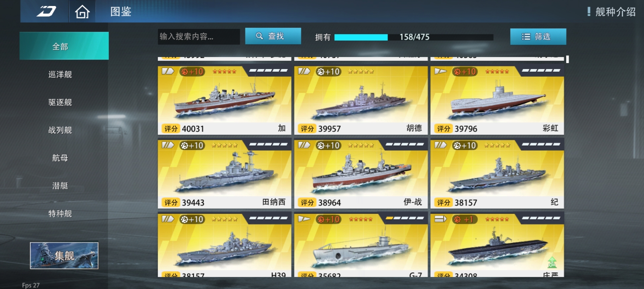The width and height of the screenshot is (644, 289).
Task: Open the 田纳西 ship card
Action: (224, 174)
